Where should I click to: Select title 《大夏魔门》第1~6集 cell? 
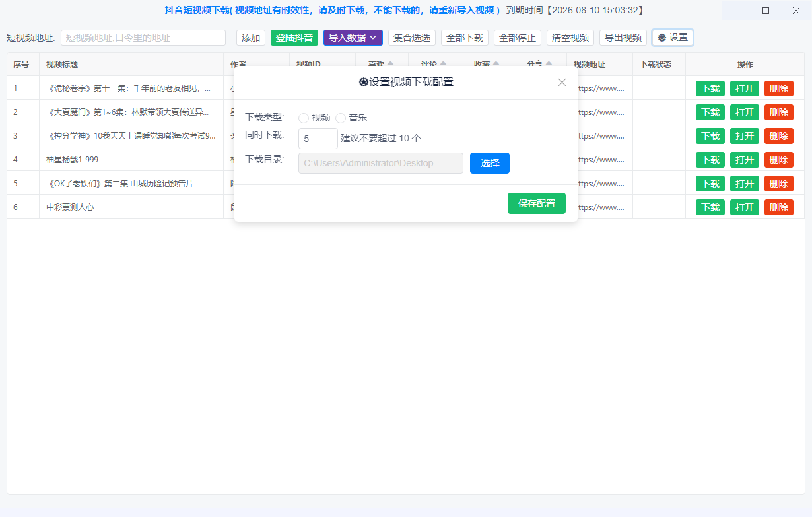pos(131,112)
